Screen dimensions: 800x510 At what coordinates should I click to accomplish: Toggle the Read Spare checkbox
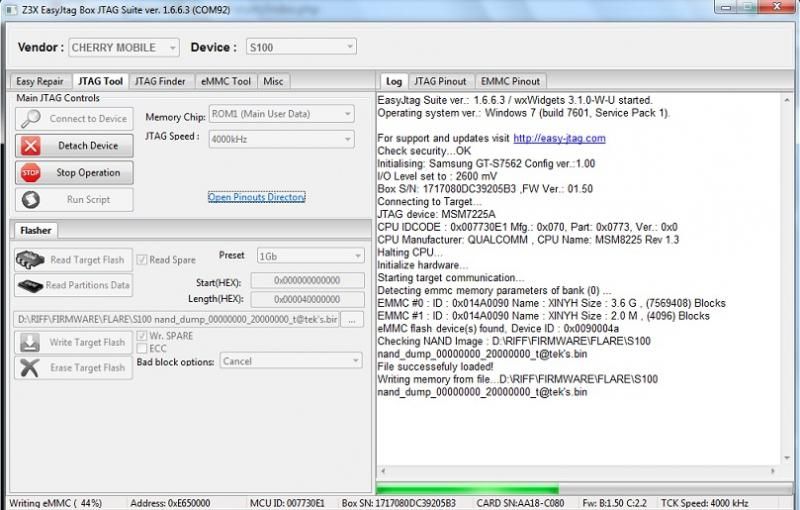coord(142,260)
